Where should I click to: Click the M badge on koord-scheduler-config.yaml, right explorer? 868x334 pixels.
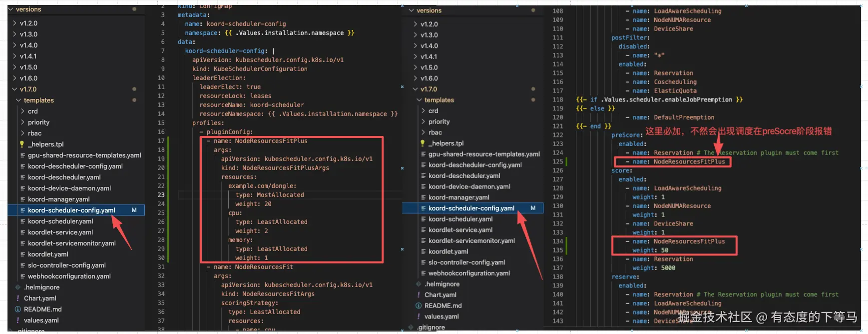533,208
